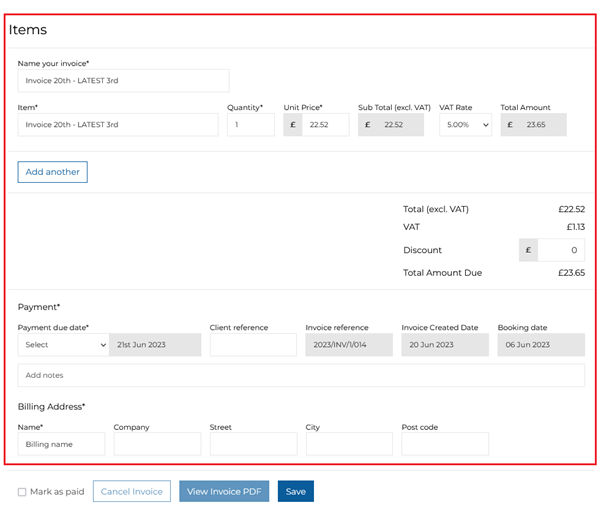Click the Discount amount field

coord(561,250)
